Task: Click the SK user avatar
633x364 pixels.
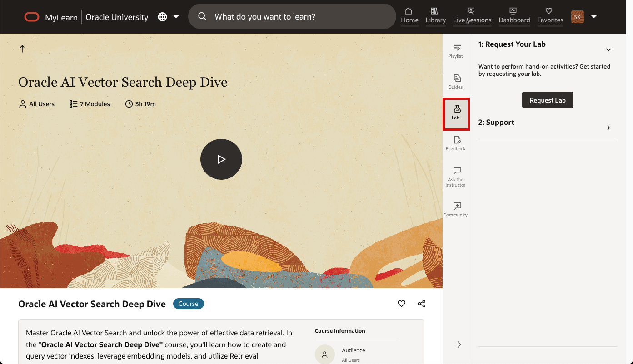Action: pyautogui.click(x=577, y=17)
